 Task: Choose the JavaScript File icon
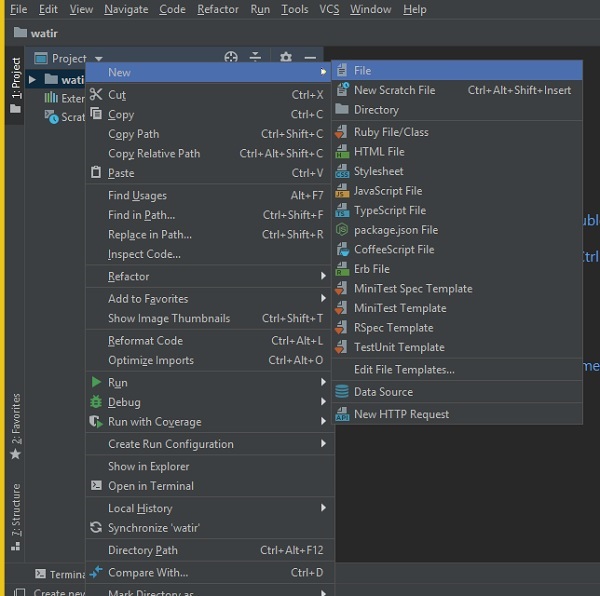[342, 191]
